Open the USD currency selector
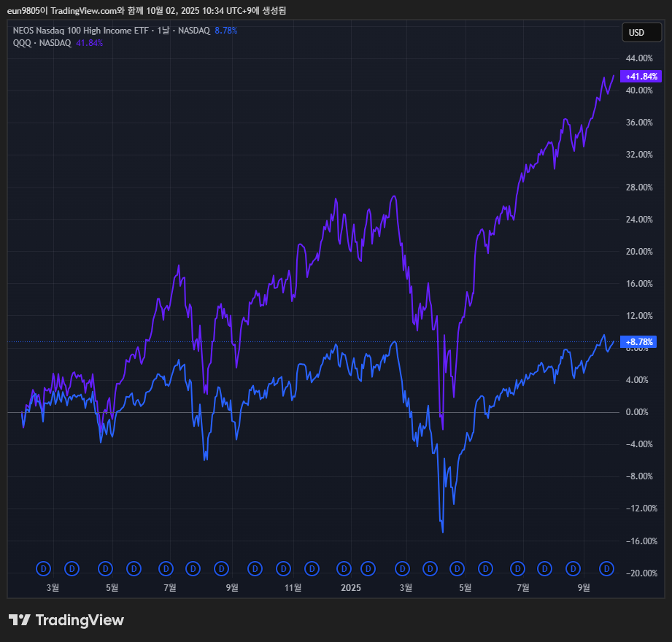 tap(641, 33)
